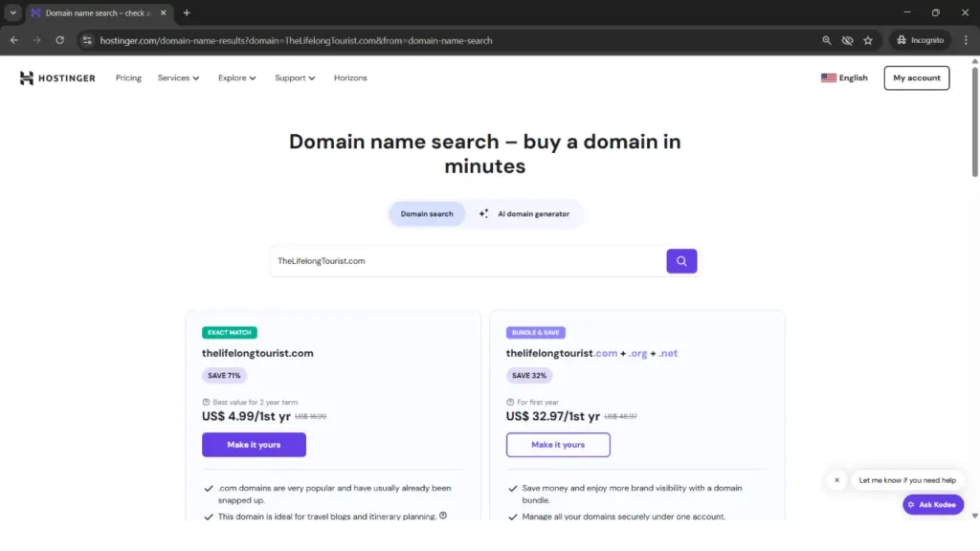
Task: Dismiss the Kodee help message bubble
Action: [x=836, y=480]
